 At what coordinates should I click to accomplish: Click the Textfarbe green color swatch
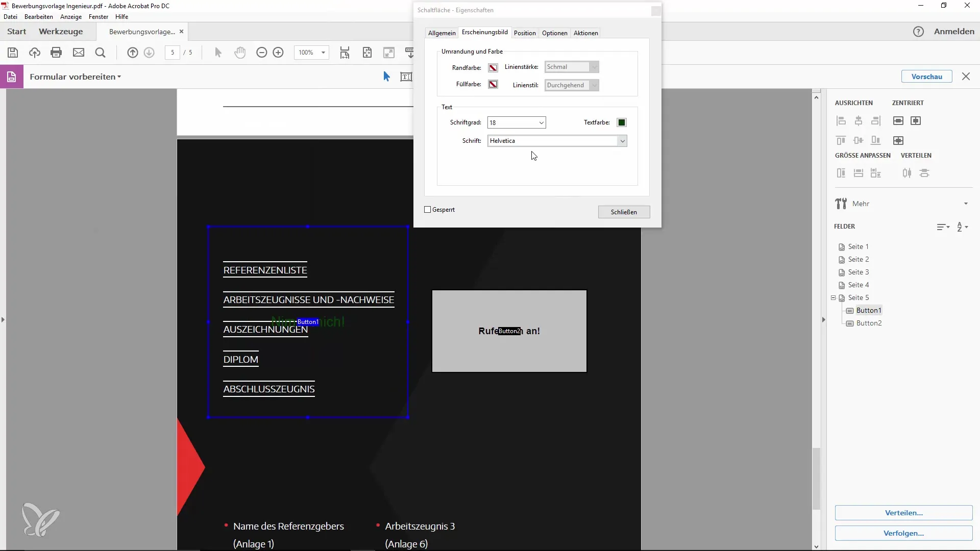(x=621, y=122)
